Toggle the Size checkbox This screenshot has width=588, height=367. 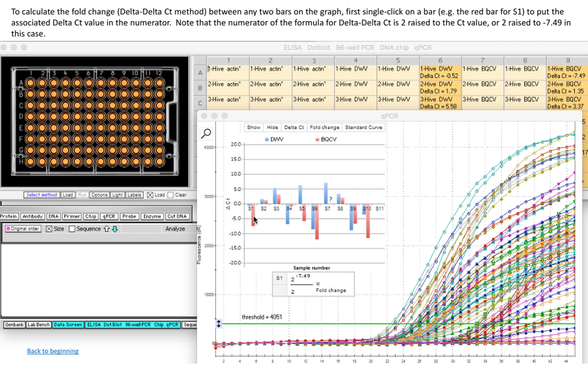[49, 229]
